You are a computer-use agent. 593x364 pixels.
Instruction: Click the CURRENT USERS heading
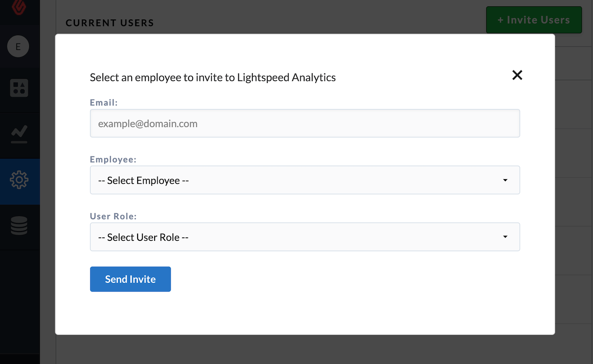(x=109, y=23)
